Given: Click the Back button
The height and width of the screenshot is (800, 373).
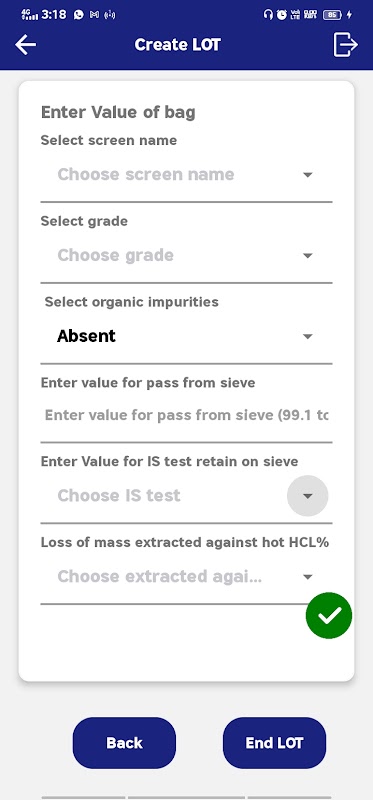Looking at the screenshot, I should click(x=124, y=743).
